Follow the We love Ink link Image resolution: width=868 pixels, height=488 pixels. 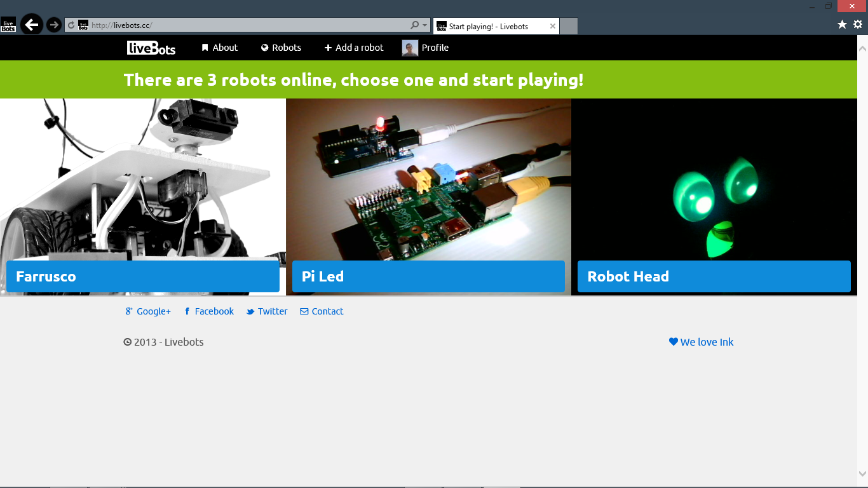[707, 342]
